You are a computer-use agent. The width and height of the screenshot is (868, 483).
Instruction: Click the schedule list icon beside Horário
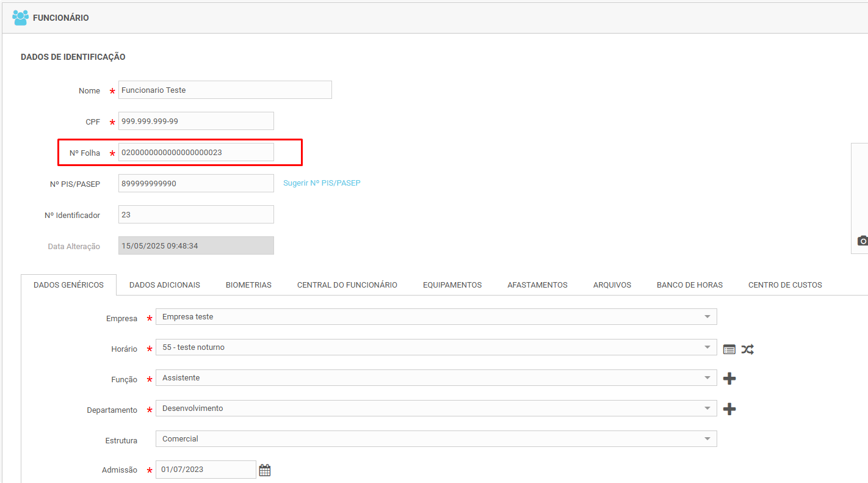(729, 349)
